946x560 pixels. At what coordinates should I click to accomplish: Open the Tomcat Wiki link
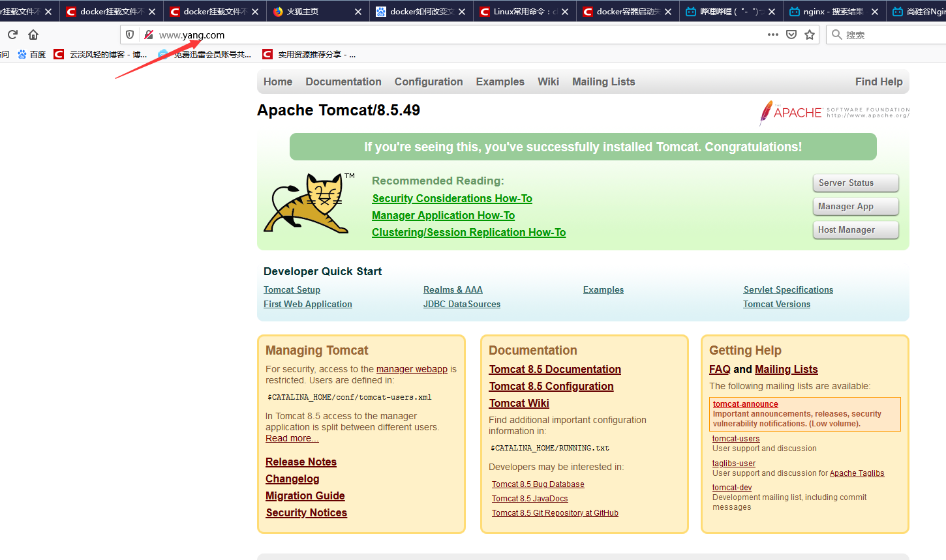pos(519,403)
